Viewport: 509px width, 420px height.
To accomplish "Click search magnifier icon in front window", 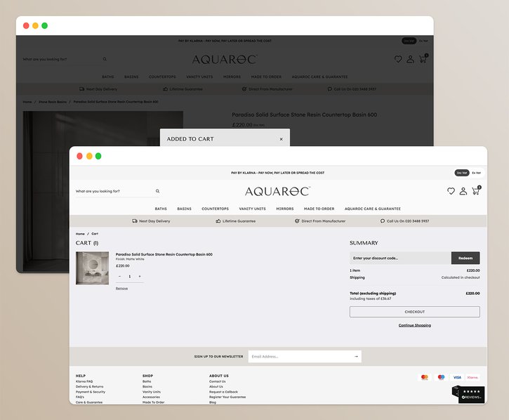I will click(x=157, y=191).
